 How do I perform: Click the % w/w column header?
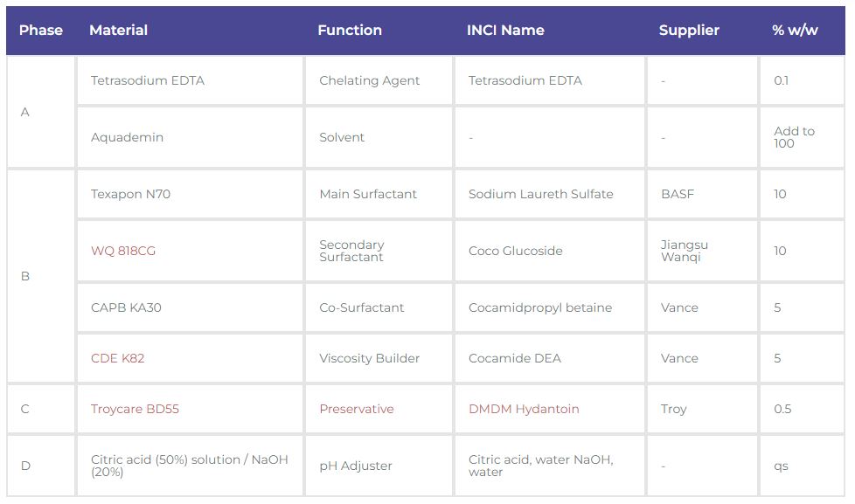[x=795, y=30]
